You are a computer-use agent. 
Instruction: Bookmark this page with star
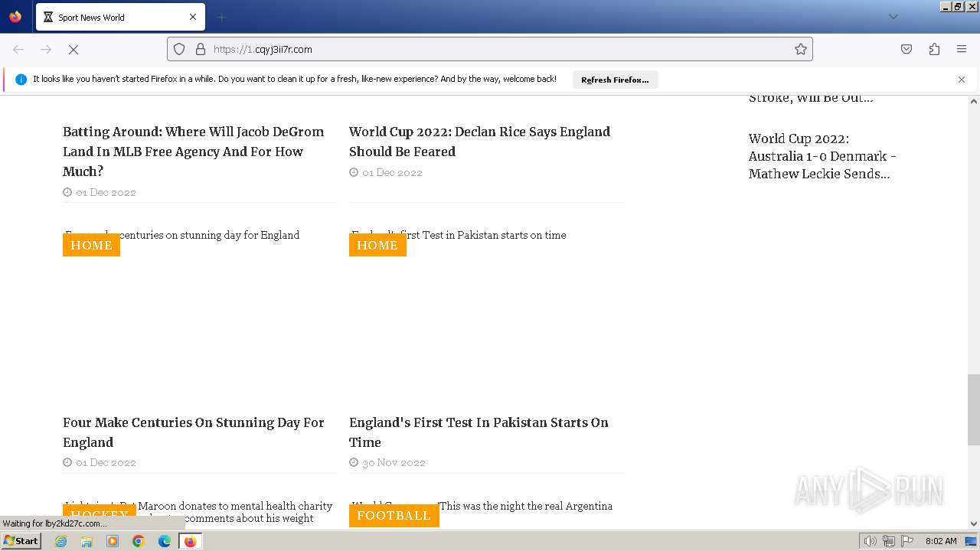click(801, 49)
